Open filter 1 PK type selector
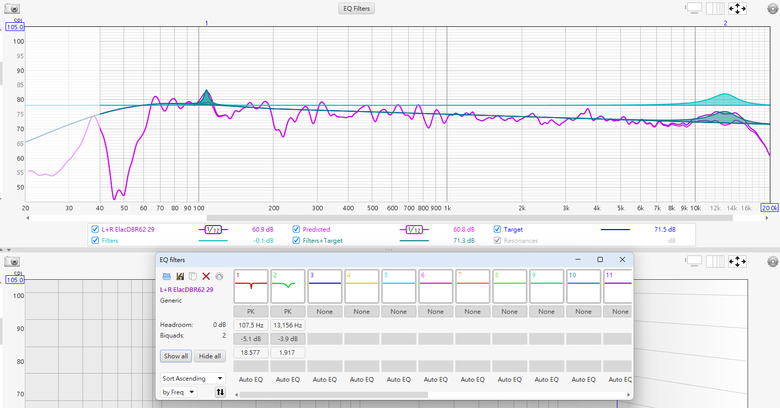Viewport: 780px width, 408px height. click(251, 311)
